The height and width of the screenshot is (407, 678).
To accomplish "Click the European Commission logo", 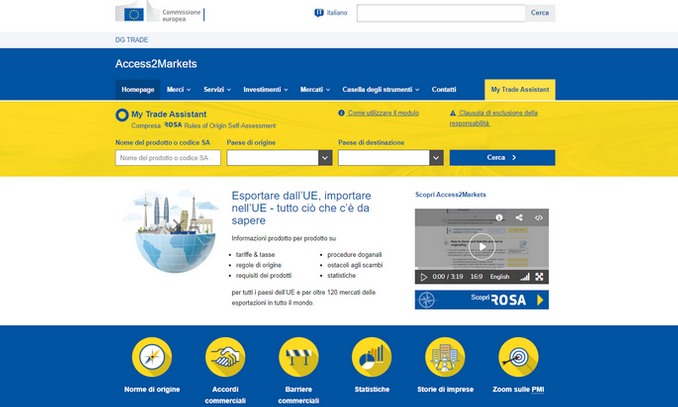I will coord(160,11).
